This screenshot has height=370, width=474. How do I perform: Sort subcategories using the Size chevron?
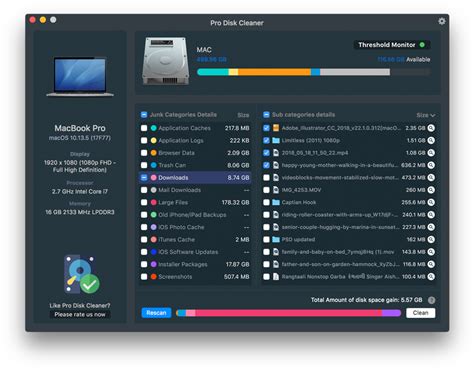pyautogui.click(x=433, y=115)
